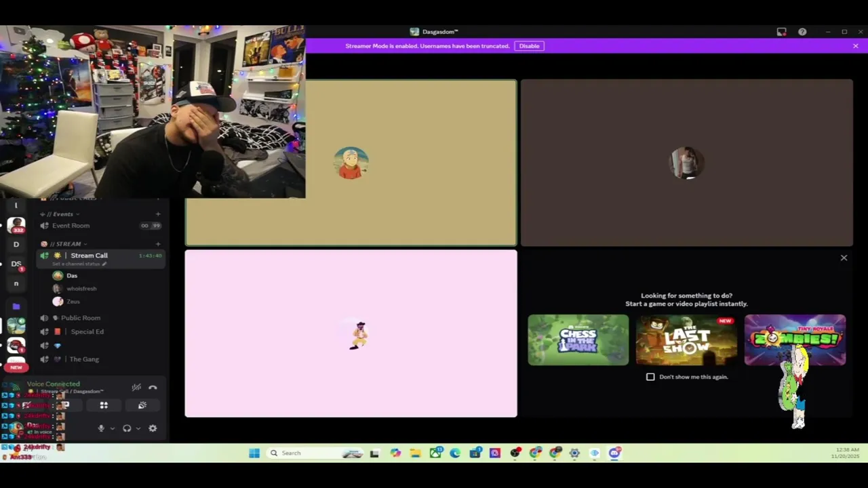Join the Public Room voice channel
This screenshot has width=868, height=488.
pos(102,318)
